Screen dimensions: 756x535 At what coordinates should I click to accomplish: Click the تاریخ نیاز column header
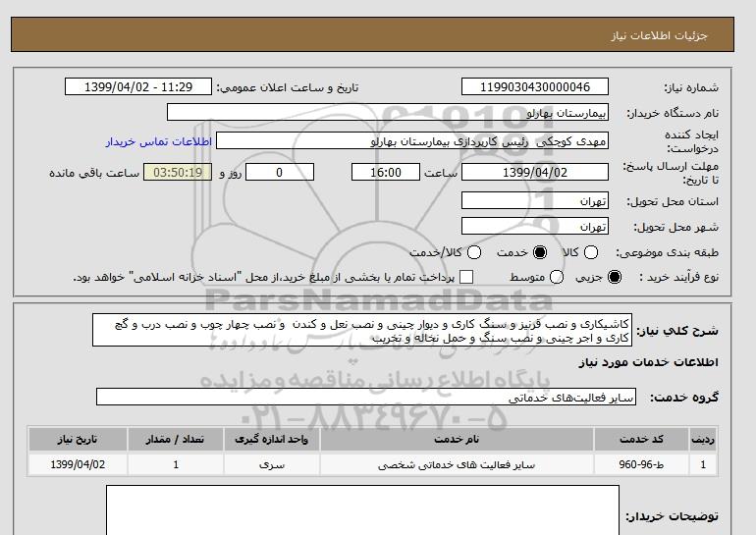coord(78,439)
